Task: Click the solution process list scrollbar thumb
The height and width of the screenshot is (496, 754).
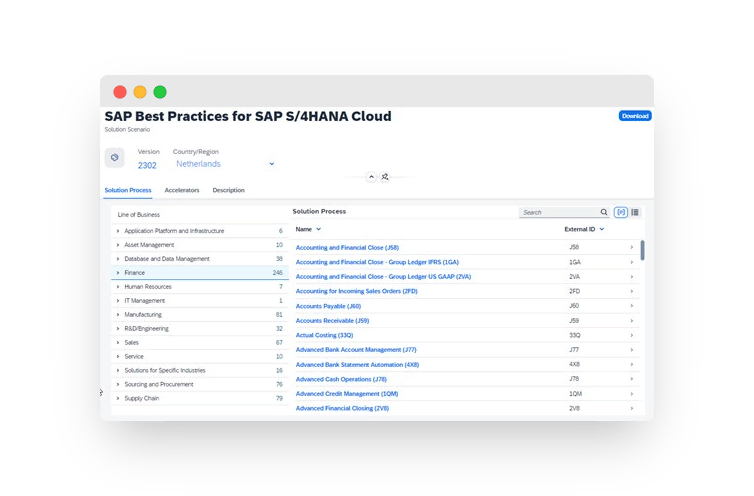Action: click(642, 250)
